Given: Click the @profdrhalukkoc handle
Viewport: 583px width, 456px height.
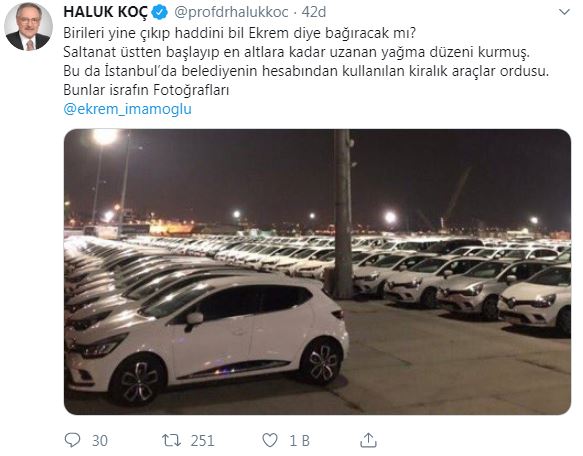Looking at the screenshot, I should pyautogui.click(x=231, y=12).
